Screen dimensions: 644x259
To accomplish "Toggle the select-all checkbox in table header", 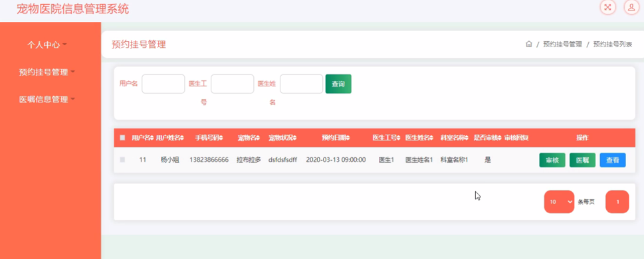I will [x=122, y=138].
